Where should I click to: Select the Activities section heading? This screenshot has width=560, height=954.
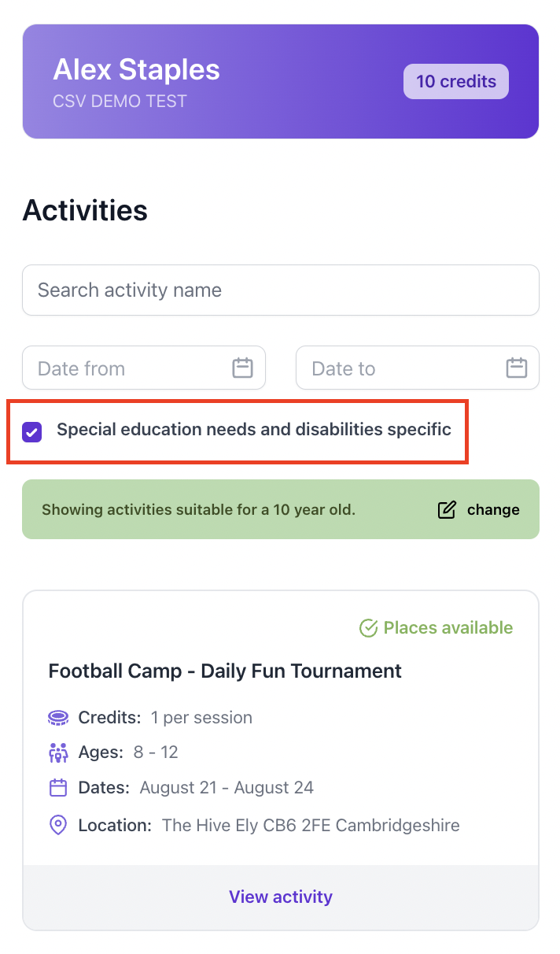[84, 210]
